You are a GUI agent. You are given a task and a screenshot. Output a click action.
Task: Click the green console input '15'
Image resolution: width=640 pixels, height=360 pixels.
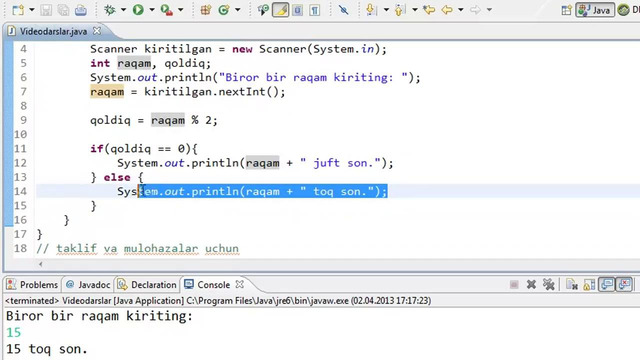[13, 332]
